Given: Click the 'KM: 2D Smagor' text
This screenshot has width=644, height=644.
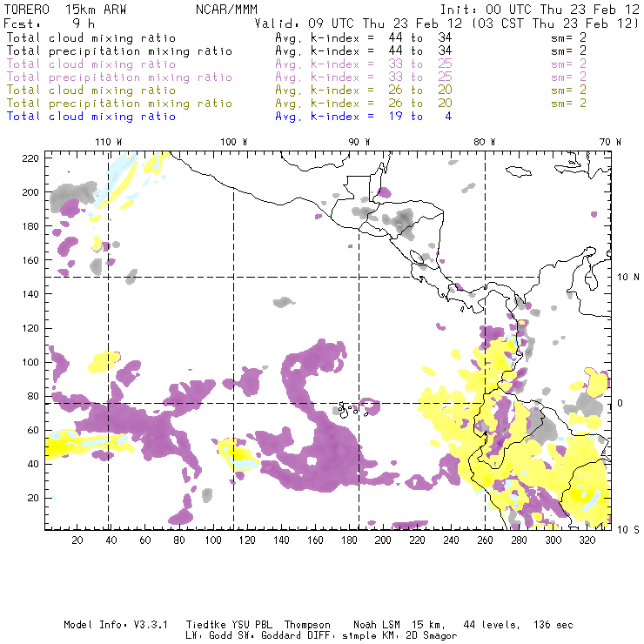Looking at the screenshot, I should point(419,636).
